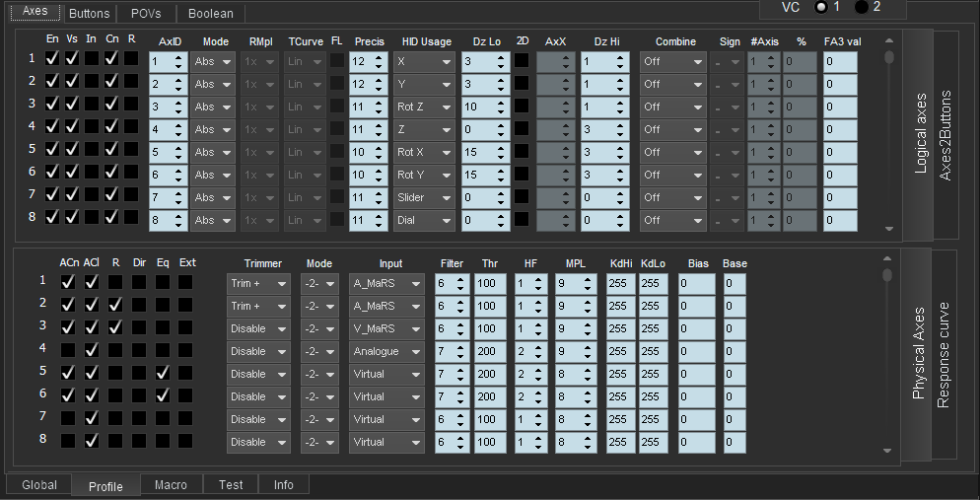Click the physical axes scrollbar thumb
The image size is (980, 500).
[887, 274]
